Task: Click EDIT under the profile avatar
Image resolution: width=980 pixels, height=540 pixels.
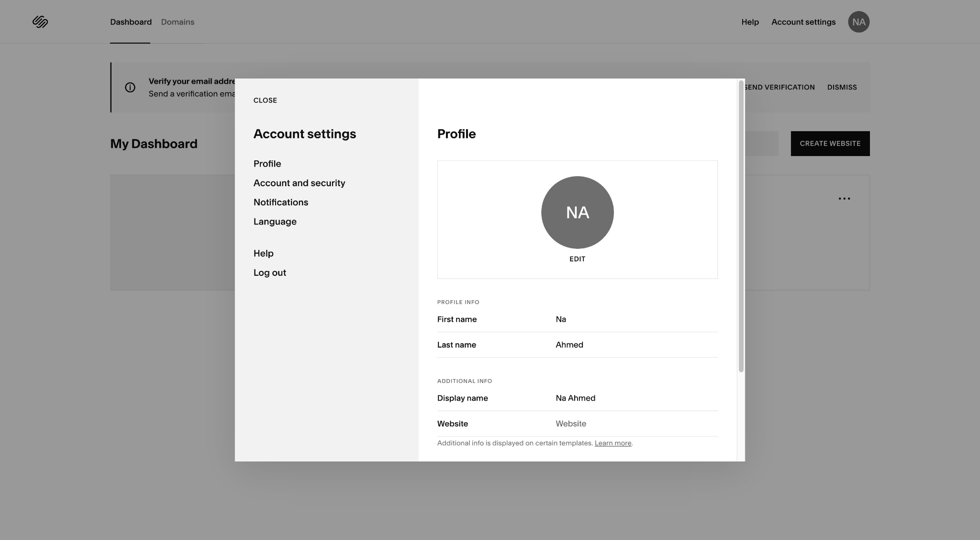Action: coord(577,259)
